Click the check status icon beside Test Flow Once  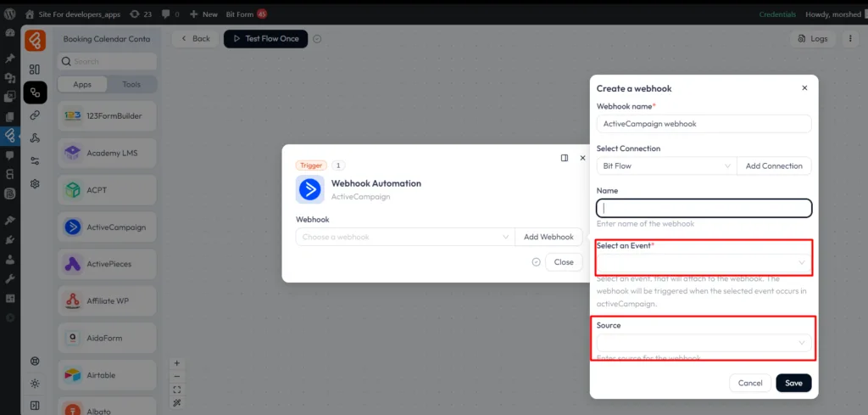pyautogui.click(x=317, y=39)
